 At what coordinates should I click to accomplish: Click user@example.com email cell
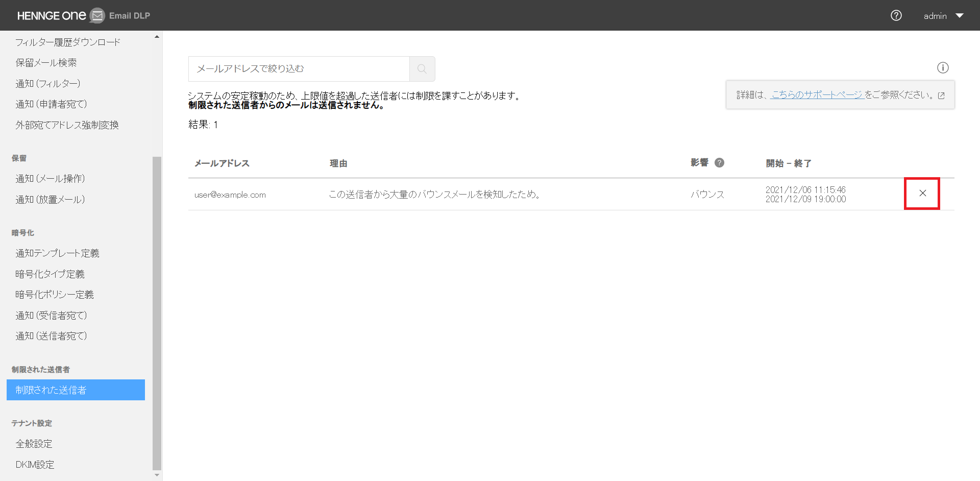230,195
